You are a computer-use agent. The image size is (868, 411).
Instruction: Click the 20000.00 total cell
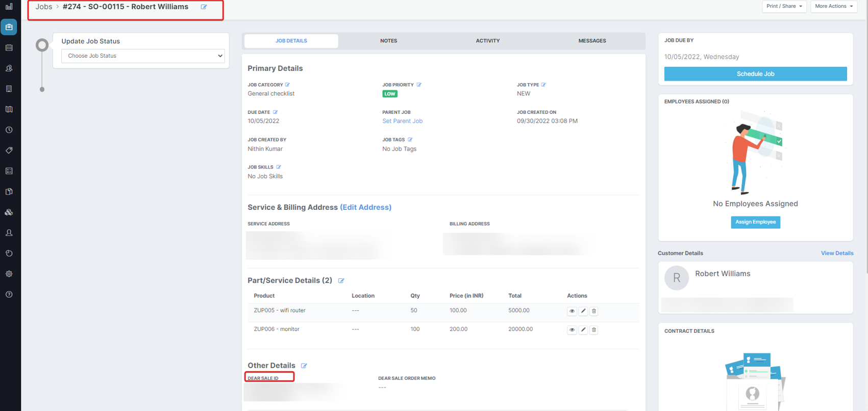(x=520, y=329)
